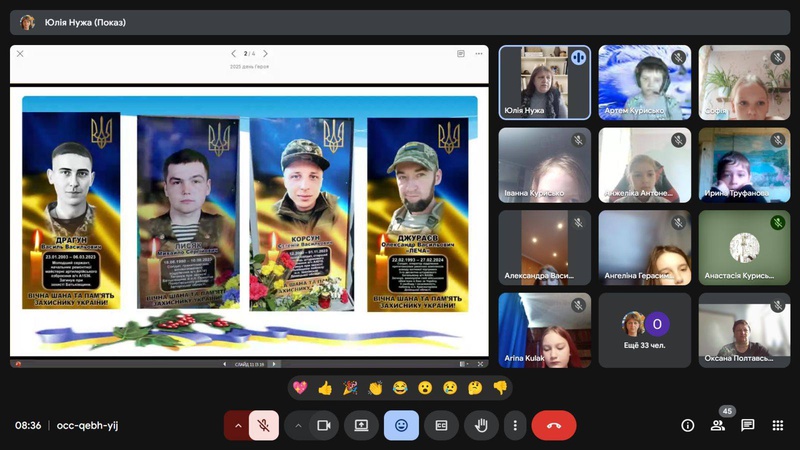Screen dimensions: 800x450
Task: Expand camera video settings arrow
Action: 298,425
